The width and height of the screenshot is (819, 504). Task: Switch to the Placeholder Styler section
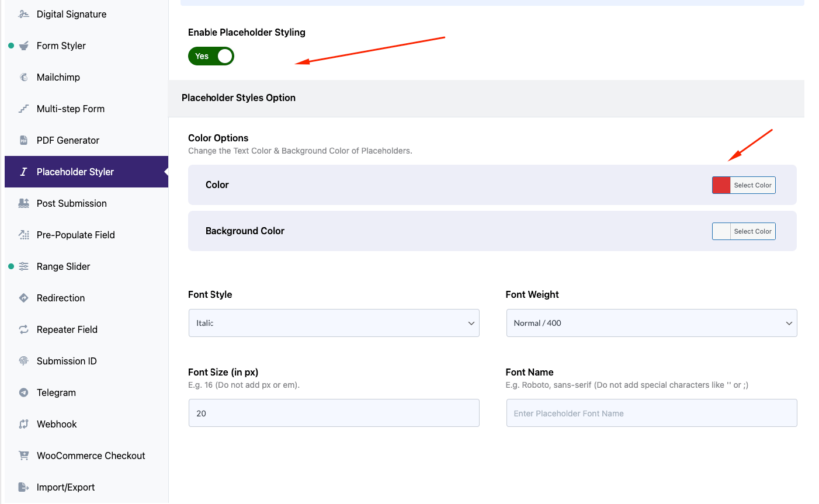pos(75,172)
